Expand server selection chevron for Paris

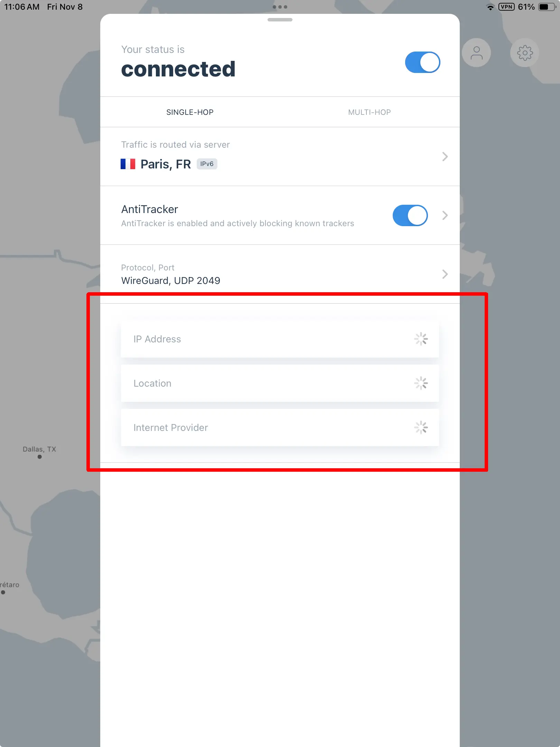coord(445,157)
